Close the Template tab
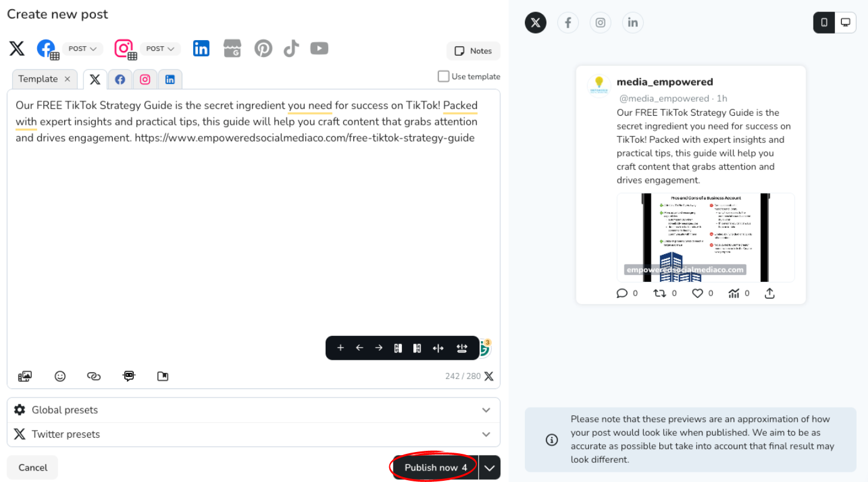This screenshot has height=482, width=868. coord(67,79)
